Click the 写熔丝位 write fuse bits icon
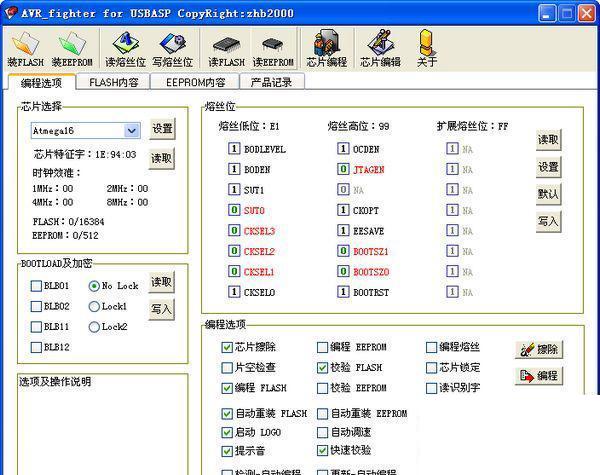 click(x=173, y=49)
